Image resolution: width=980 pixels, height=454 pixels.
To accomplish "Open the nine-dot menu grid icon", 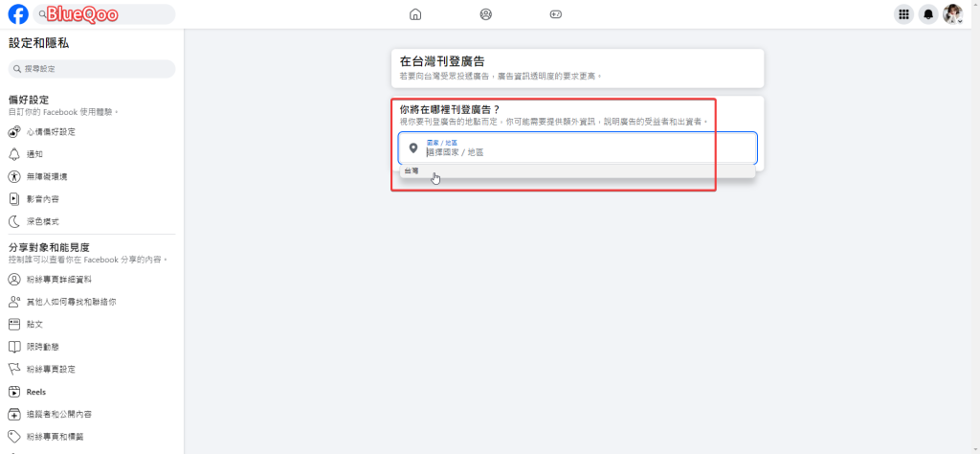I will point(902,14).
